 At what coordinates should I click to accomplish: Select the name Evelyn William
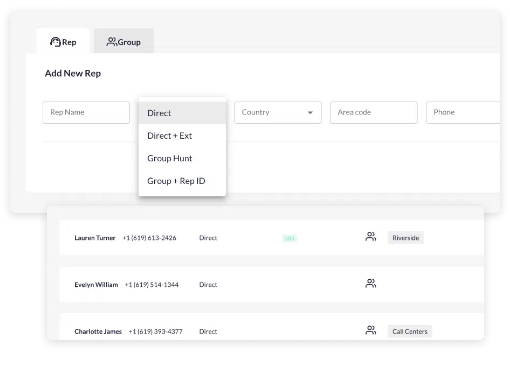coord(96,285)
